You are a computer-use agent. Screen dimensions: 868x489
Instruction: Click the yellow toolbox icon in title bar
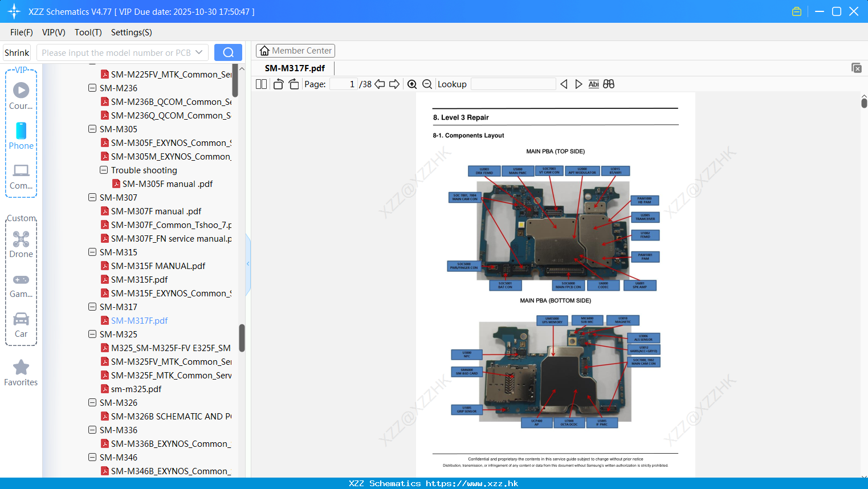tap(797, 11)
